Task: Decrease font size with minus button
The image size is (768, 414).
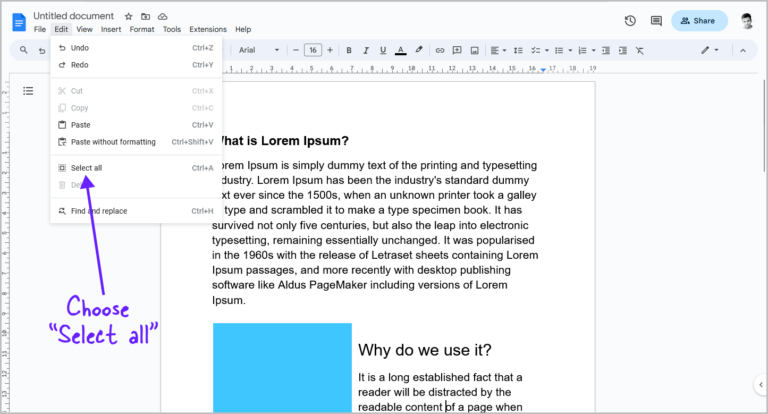Action: [296, 50]
